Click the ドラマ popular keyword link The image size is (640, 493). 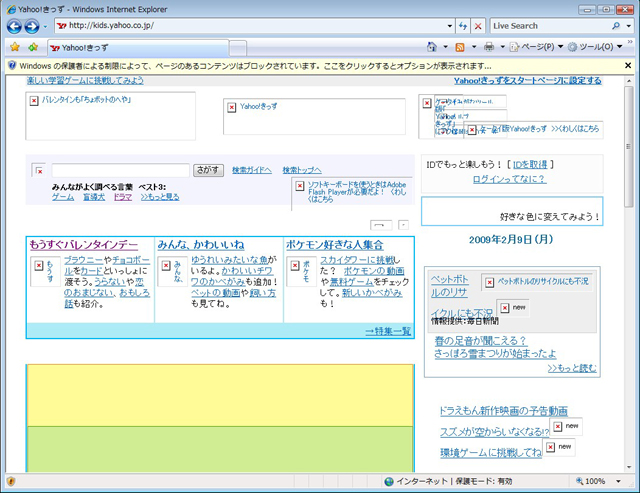coord(123,197)
